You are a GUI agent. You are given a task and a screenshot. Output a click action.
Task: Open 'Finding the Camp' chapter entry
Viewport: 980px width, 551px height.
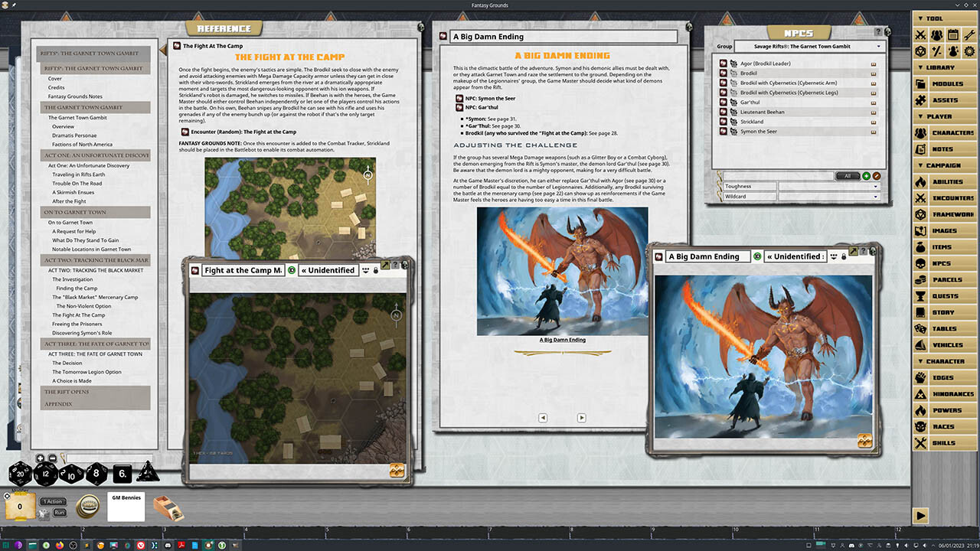[x=77, y=289]
